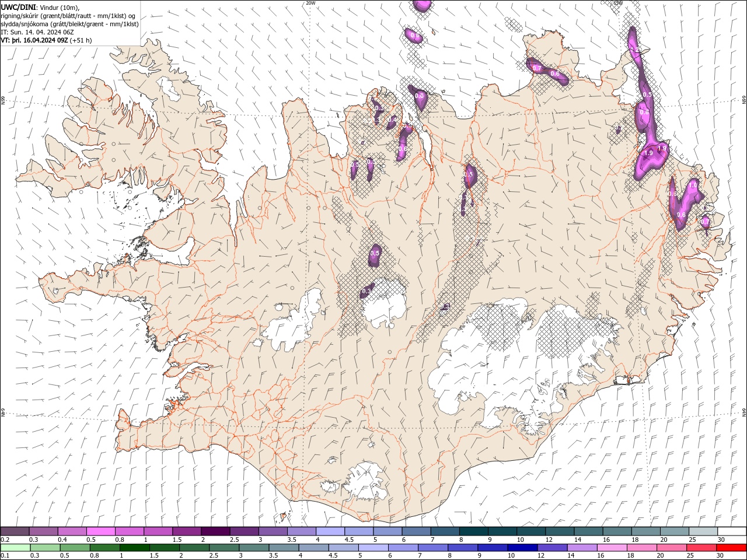747x560 pixels.
Task: Click the 'slydda/snjókoma (grátt/bleikt/grænt' description line
Action: click(x=70, y=24)
